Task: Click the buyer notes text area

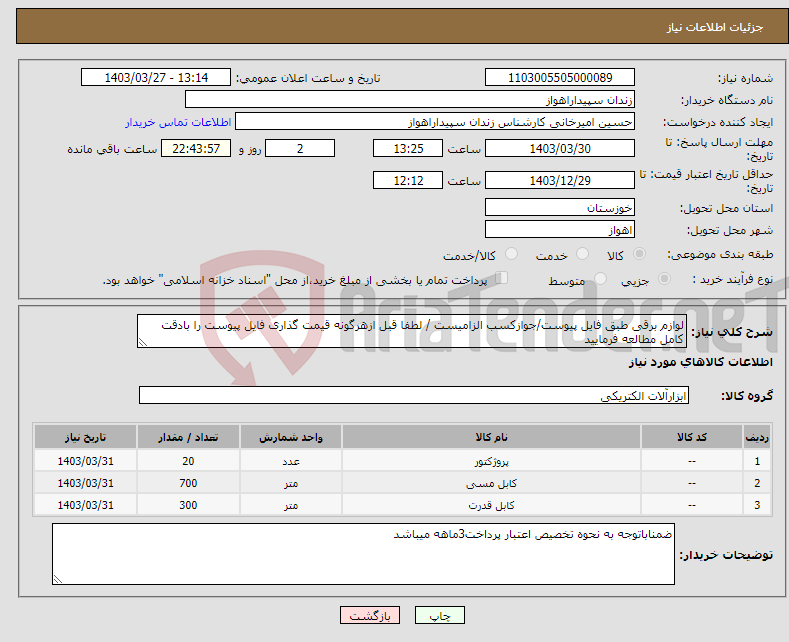Action: coord(363,554)
